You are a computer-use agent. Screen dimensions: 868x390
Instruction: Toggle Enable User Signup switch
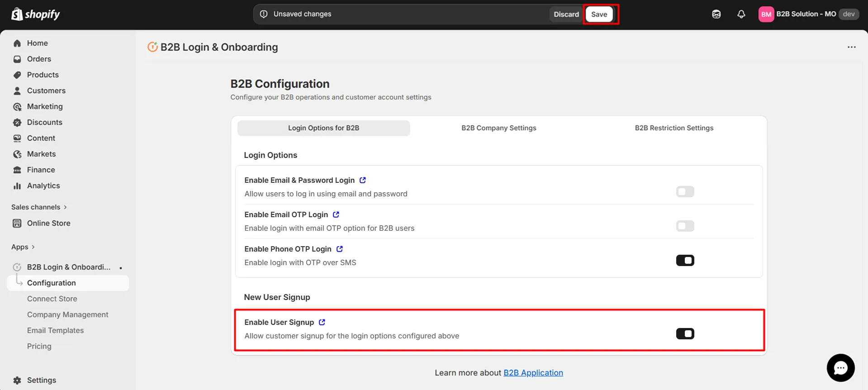685,333
